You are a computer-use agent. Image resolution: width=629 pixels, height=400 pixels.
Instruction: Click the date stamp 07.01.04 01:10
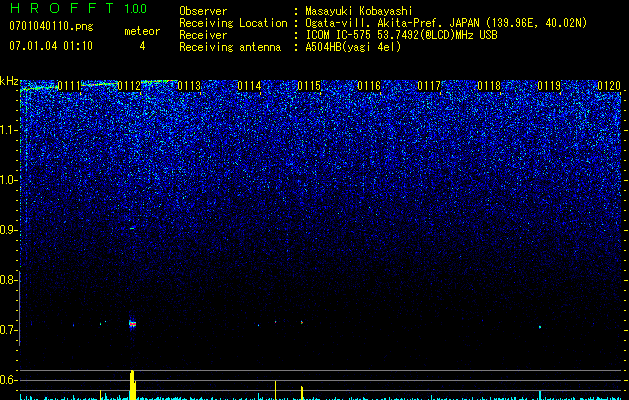pyautogui.click(x=51, y=46)
